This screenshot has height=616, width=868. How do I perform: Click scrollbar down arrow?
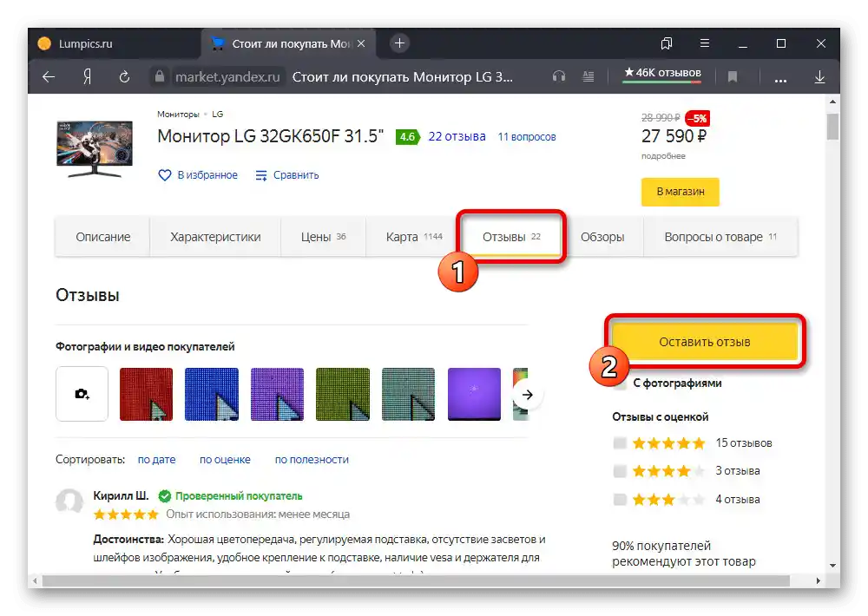click(x=832, y=566)
